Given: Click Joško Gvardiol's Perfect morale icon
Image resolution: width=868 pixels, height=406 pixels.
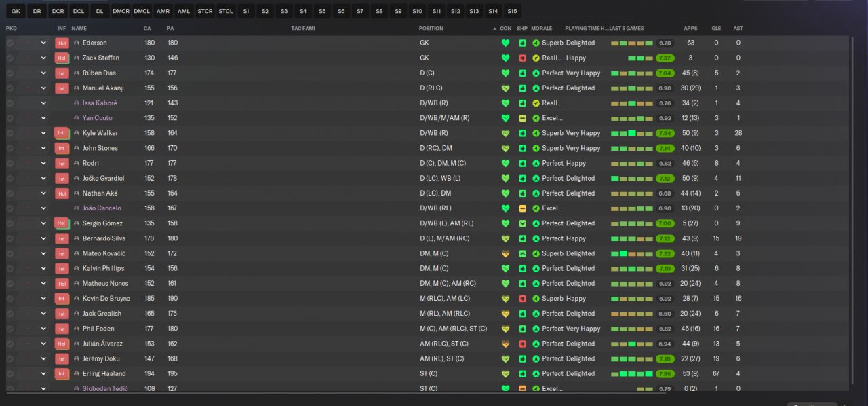Looking at the screenshot, I should (536, 178).
